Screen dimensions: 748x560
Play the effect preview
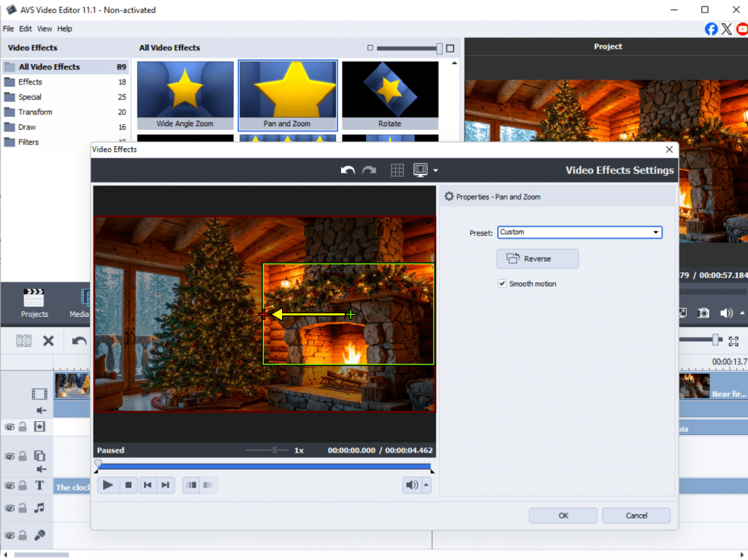point(108,485)
